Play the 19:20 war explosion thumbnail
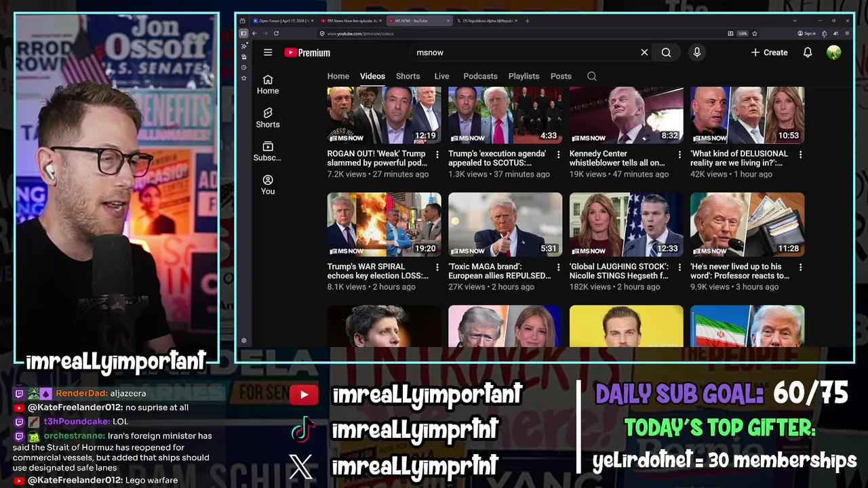868x488 pixels. (384, 224)
